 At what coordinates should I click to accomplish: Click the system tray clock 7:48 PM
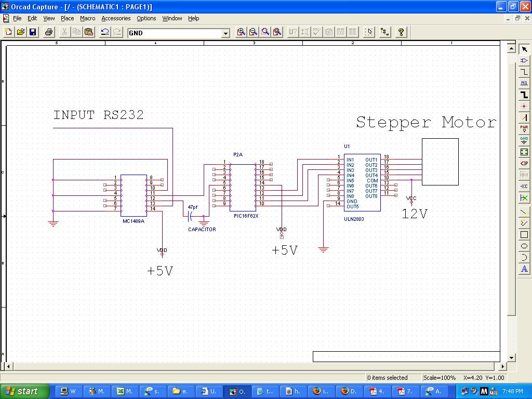(x=513, y=392)
